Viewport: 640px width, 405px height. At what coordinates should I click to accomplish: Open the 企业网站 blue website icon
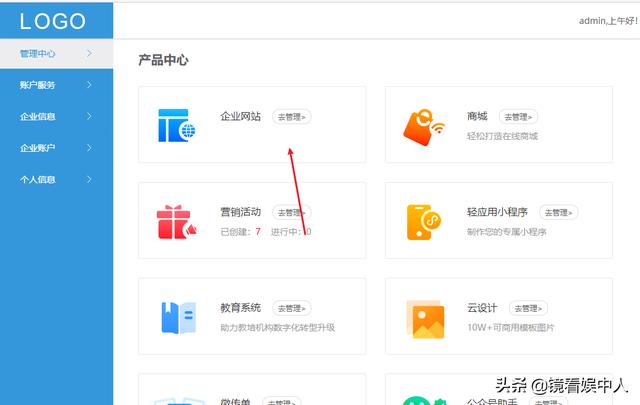(177, 125)
